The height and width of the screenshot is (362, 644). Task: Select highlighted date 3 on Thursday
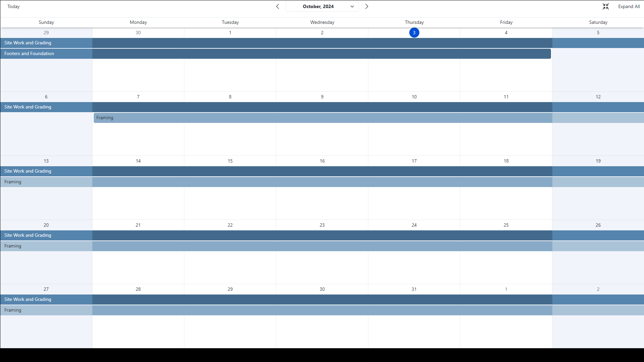[x=414, y=33]
